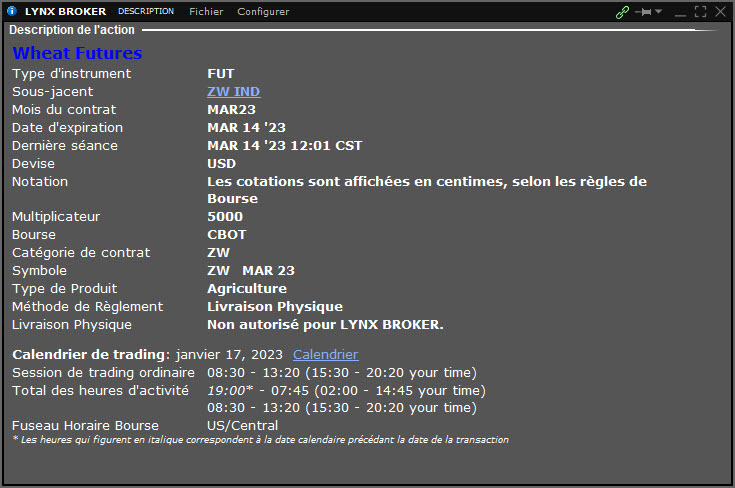The width and height of the screenshot is (735, 488).
Task: Select the CBOT exchange value
Action: point(226,234)
